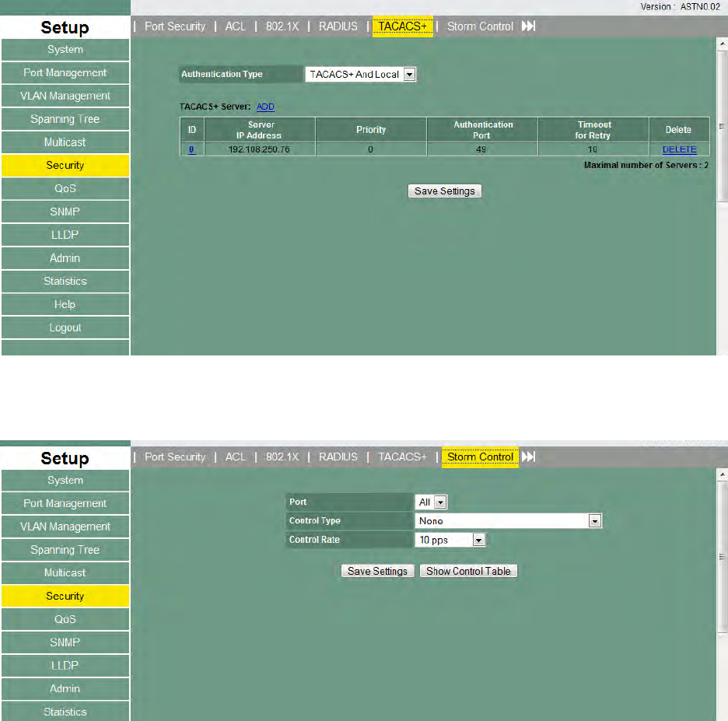
Task: Open QoS in lower sidebar
Action: pos(65,619)
